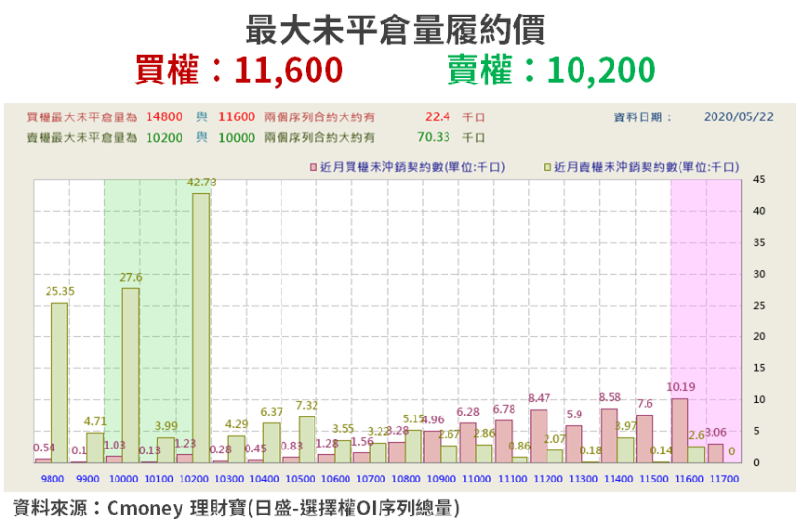Screen dimensions: 796x532
Task: Click the call bar labeled 7.6
Action: point(645,439)
